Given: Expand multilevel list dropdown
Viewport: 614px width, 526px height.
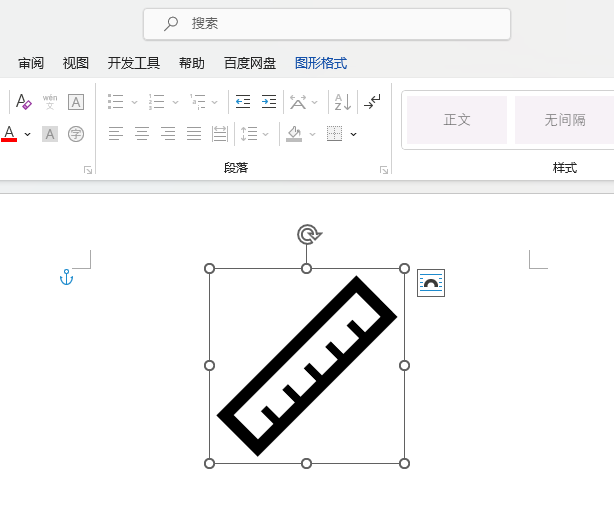Looking at the screenshot, I should [215, 102].
